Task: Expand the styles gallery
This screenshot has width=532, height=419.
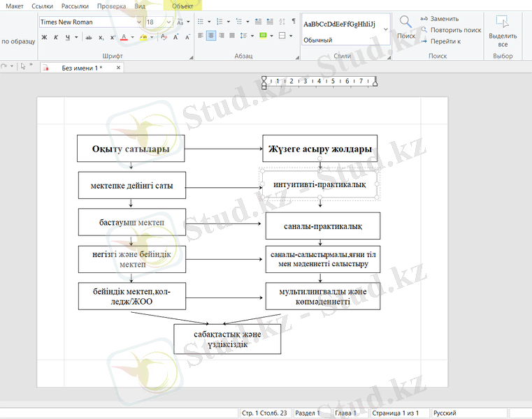Action: (x=386, y=29)
